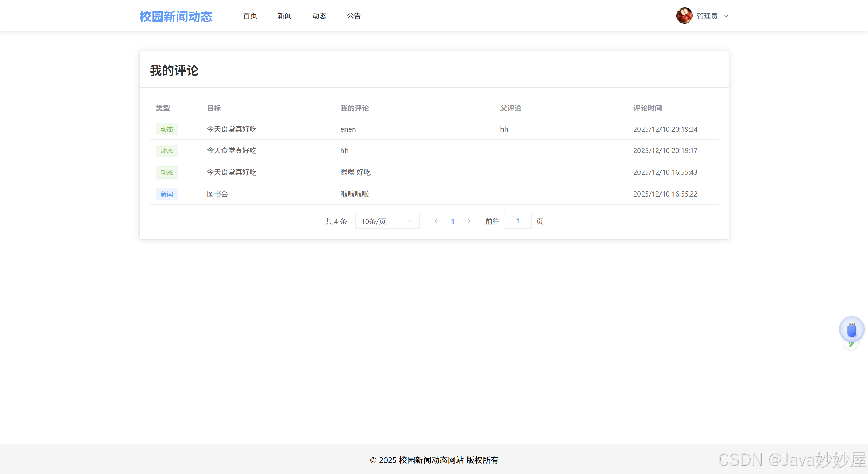Click the 啦啦啦啦 comment cell
Viewport: 868px width, 474px height.
pyautogui.click(x=355, y=194)
